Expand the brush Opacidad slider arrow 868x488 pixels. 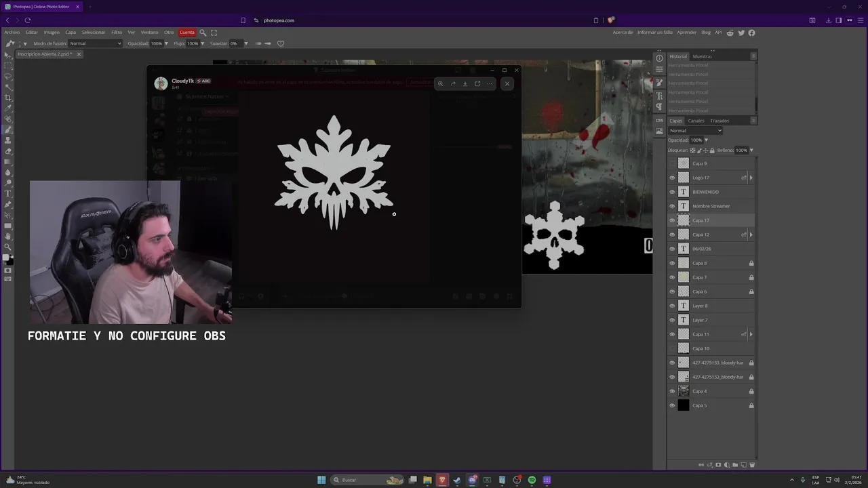click(166, 43)
